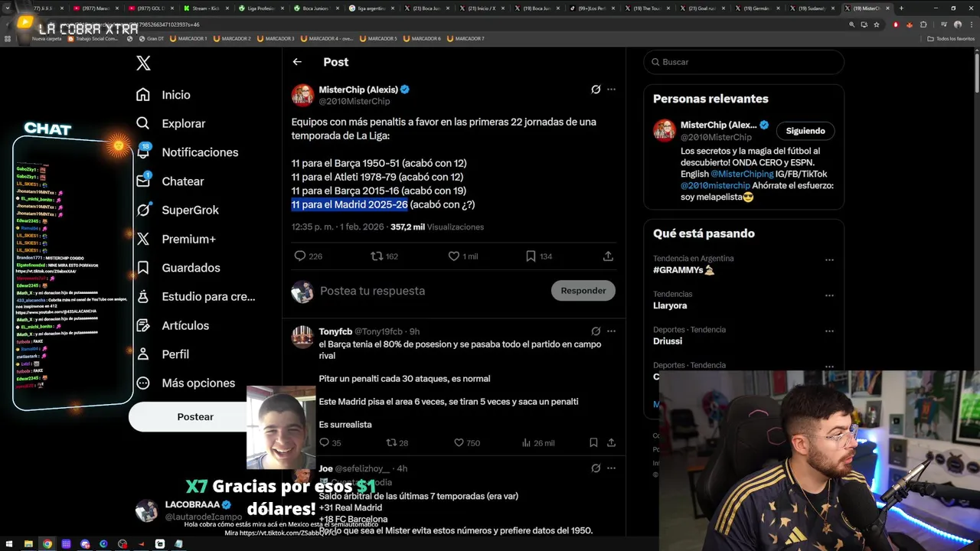Screen dimensions: 980x551
Task: View analytics 26 mil on Tonyfcb's reply
Action: pos(537,442)
